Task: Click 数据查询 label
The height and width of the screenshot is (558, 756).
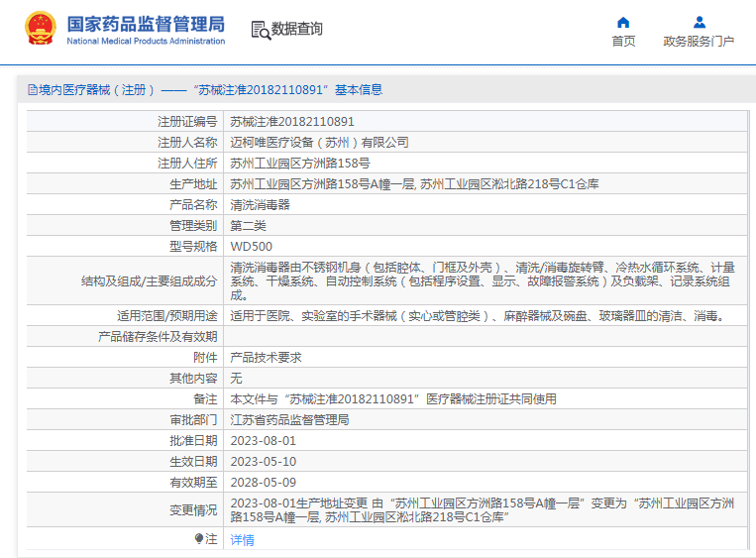Action: pyautogui.click(x=296, y=29)
